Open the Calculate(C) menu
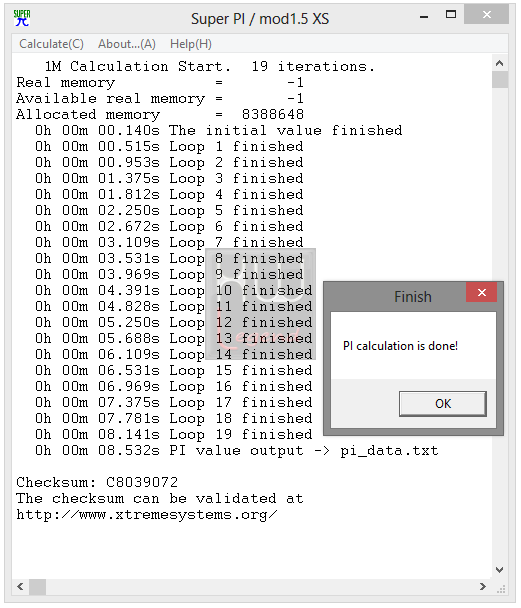The width and height of the screenshot is (521, 608). (x=51, y=44)
